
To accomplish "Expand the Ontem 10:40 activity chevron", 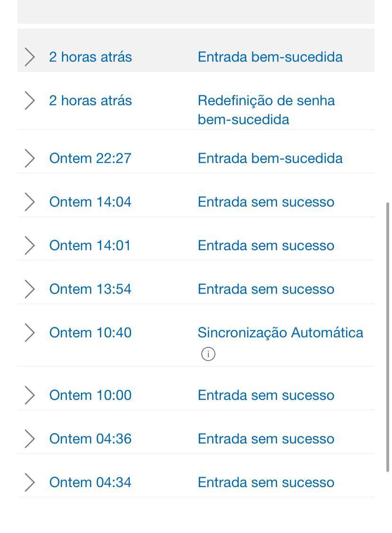I will [x=29, y=333].
